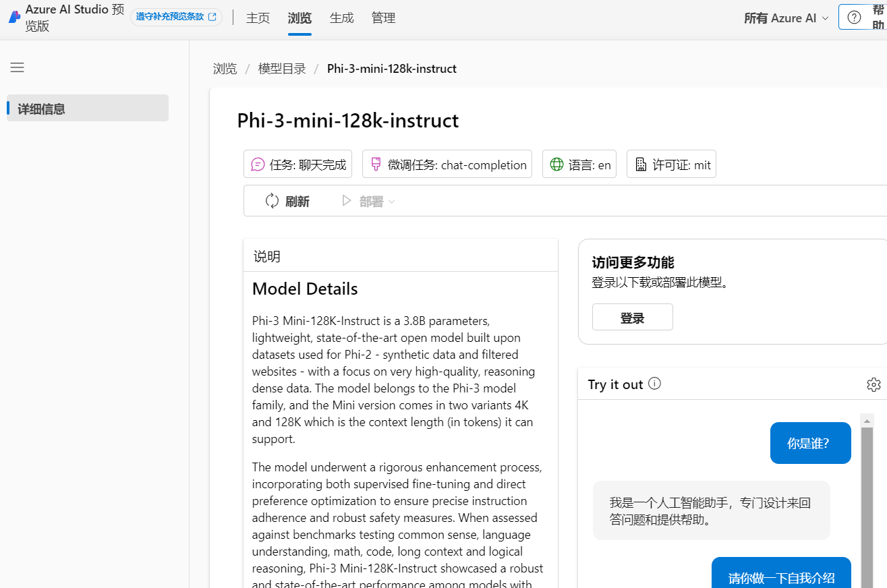Click the 许可证: mit tag
The width and height of the screenshot is (887, 588).
[671, 164]
